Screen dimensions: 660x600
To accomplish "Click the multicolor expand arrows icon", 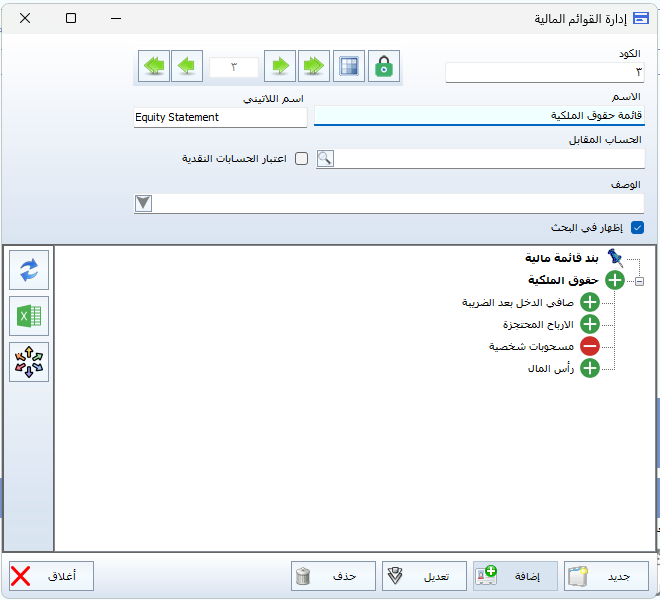I will [x=28, y=363].
